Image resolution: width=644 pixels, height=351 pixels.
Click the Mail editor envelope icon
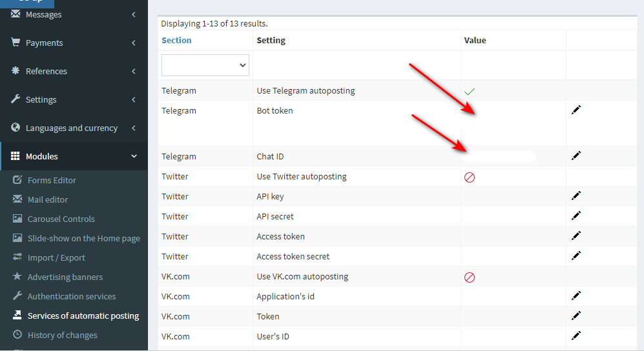(17, 199)
